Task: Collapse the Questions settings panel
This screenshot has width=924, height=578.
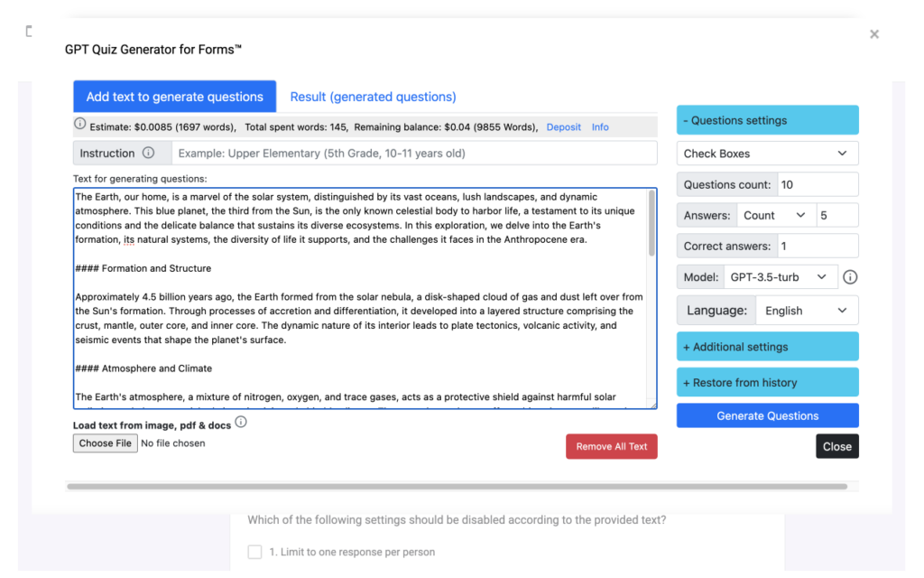Action: click(767, 119)
